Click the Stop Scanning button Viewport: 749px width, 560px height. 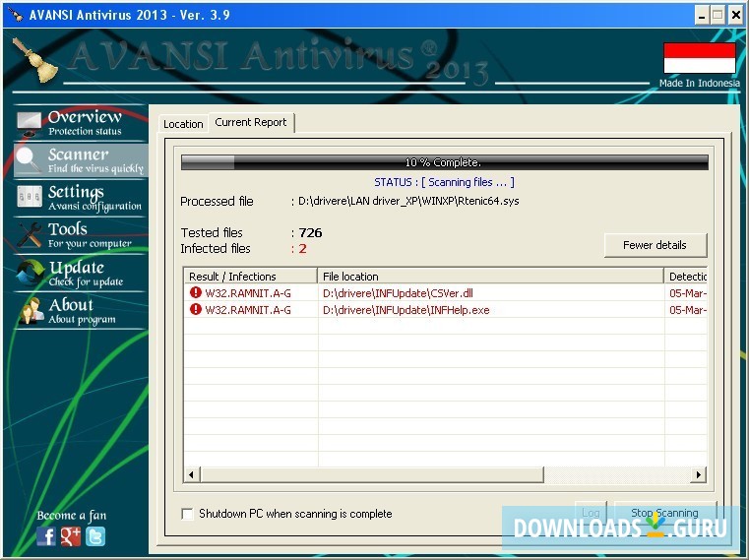pos(664,513)
